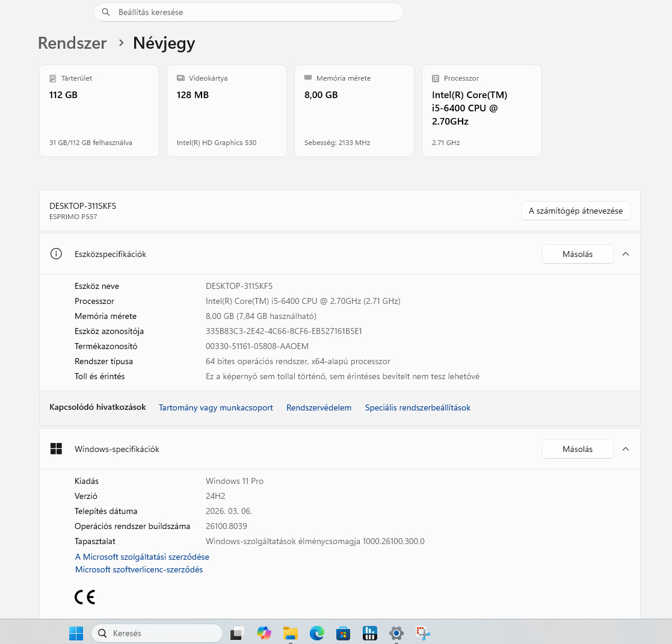
Task: Select the Toll és érintés value text
Action: [342, 376]
